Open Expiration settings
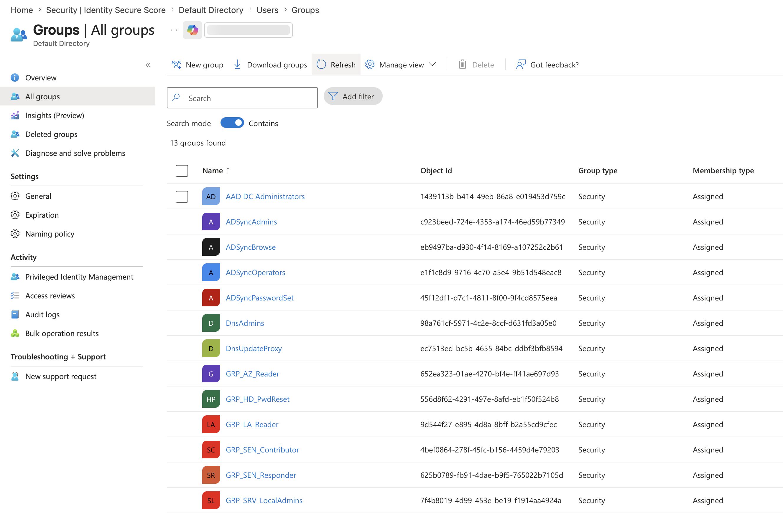 click(x=78, y=215)
